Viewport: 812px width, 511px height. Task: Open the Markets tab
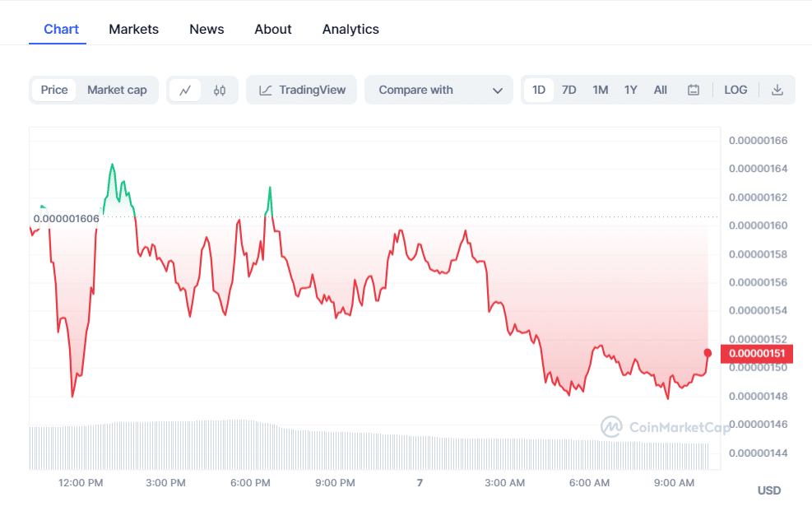[x=133, y=30]
